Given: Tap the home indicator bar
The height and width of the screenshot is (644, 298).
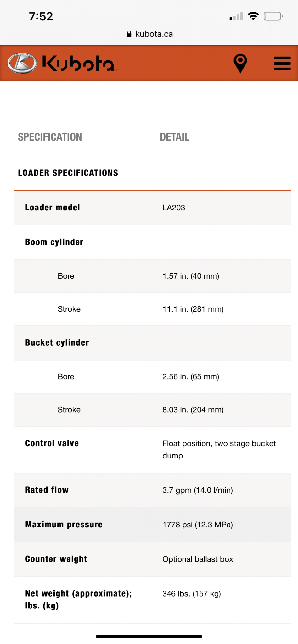Looking at the screenshot, I should point(149,636).
